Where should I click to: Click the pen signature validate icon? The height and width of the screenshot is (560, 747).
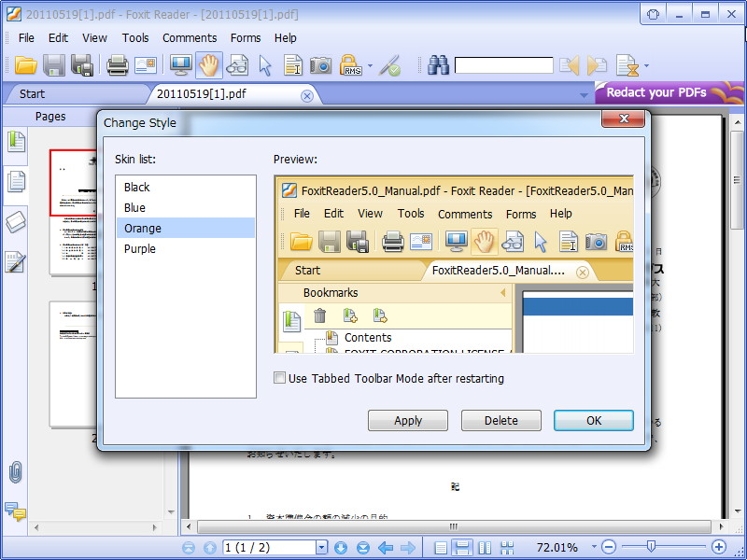pyautogui.click(x=390, y=65)
